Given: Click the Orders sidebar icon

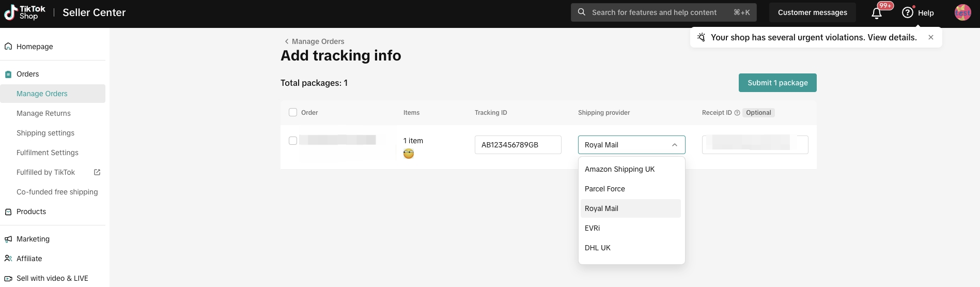Looking at the screenshot, I should tap(8, 74).
